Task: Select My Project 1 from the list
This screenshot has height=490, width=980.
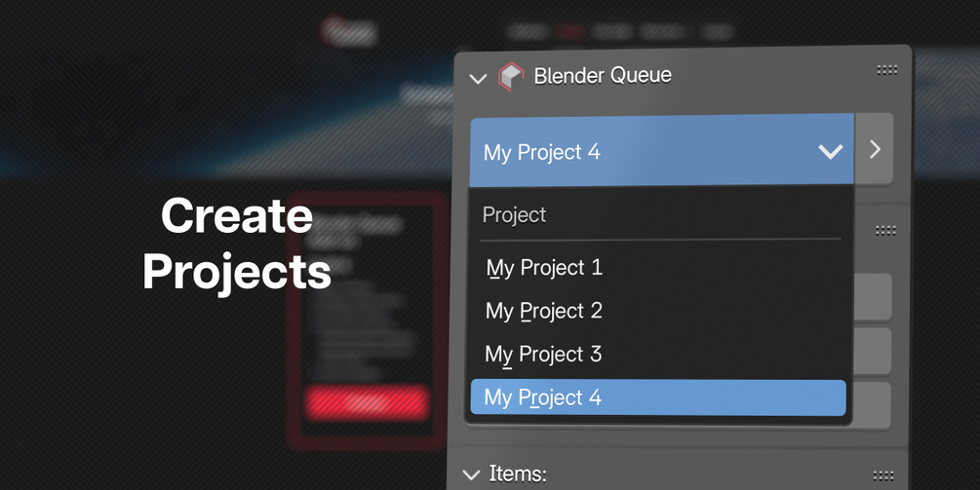Action: pos(544,268)
